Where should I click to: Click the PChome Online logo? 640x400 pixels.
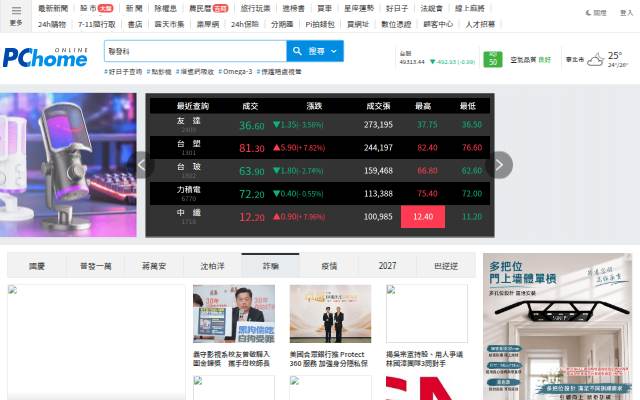[45, 58]
